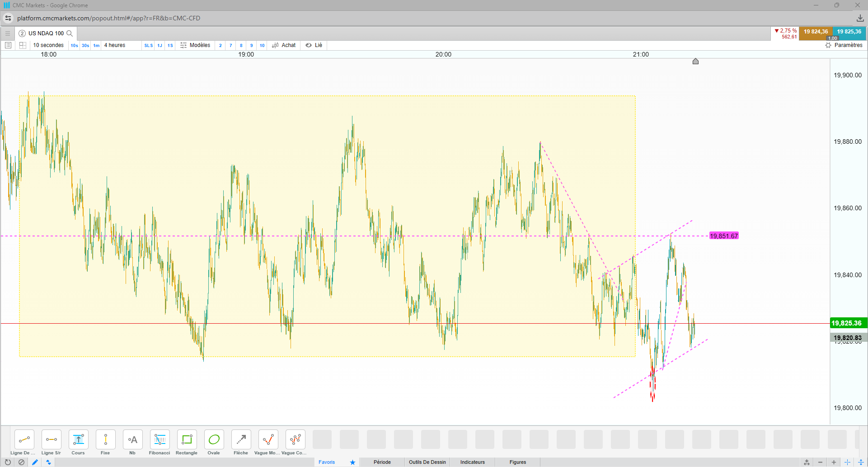The image size is (868, 467).
Task: Click the green 19,825.36 current price label
Action: [849, 323]
